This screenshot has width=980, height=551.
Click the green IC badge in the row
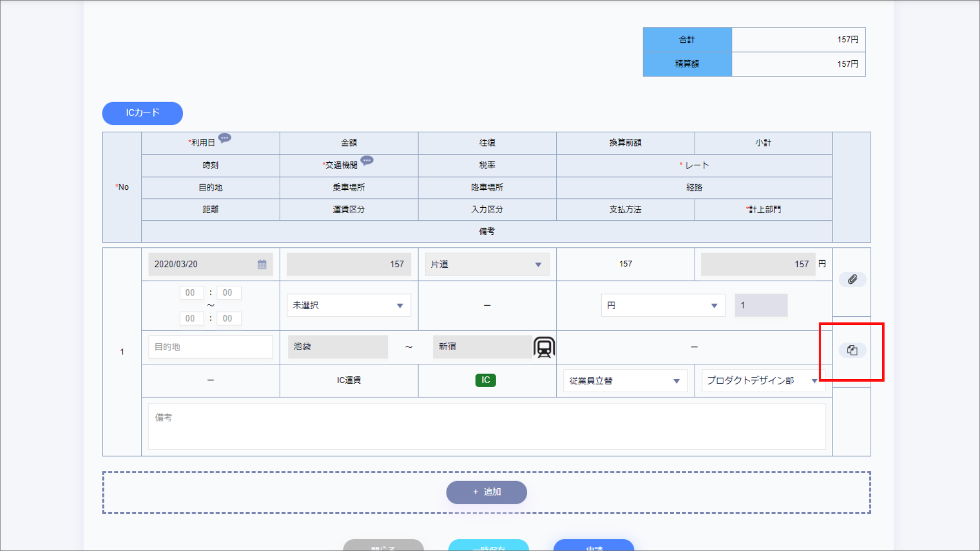pos(485,380)
